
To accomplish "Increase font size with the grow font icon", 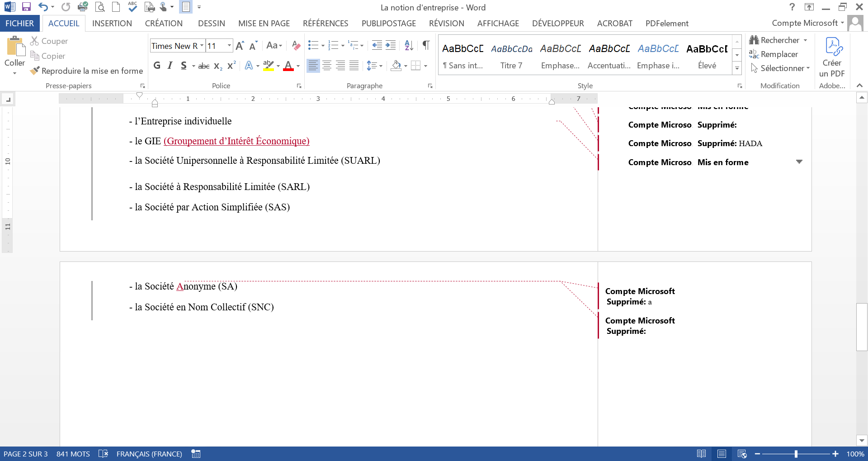I will pyautogui.click(x=240, y=46).
